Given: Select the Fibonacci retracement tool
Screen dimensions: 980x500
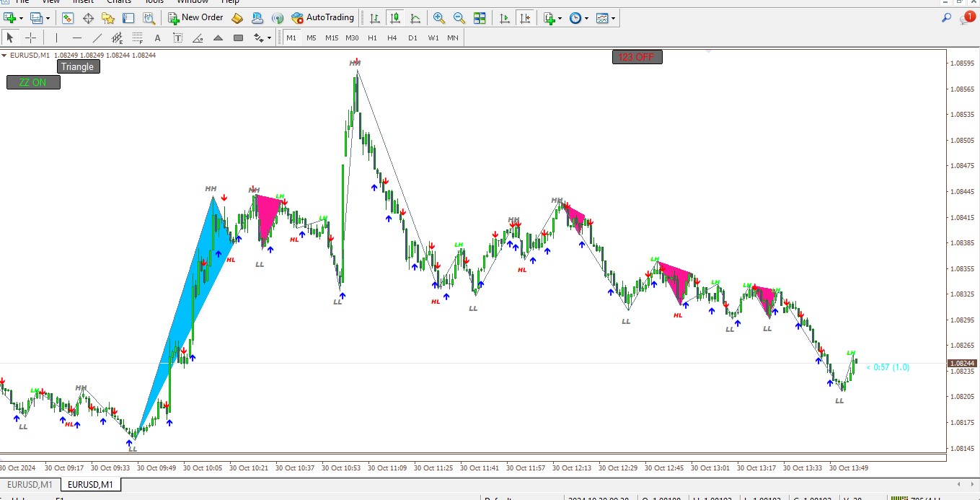Looking at the screenshot, I should click(137, 38).
